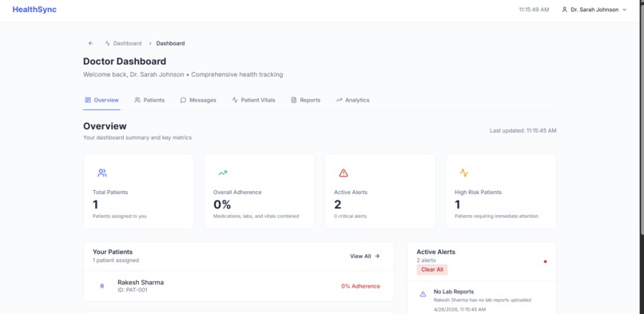Image resolution: width=644 pixels, height=314 pixels.
Task: Open the Total Patients card
Action: 139,191
